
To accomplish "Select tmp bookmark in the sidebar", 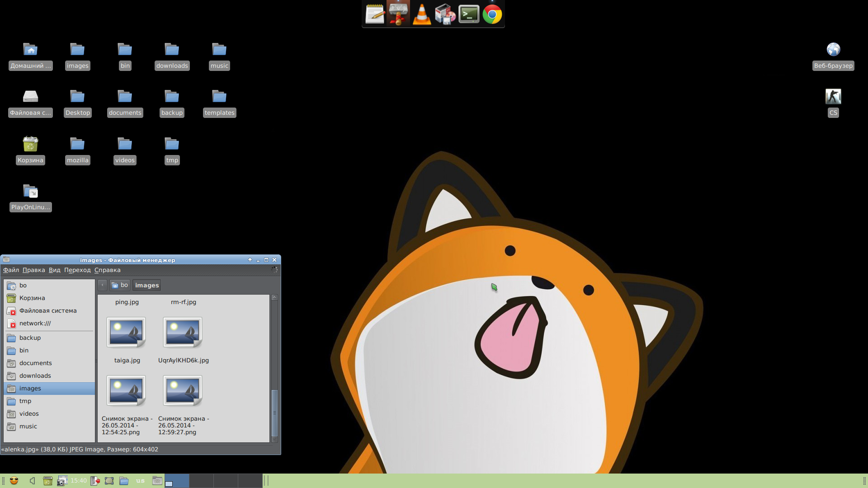I will [49, 401].
